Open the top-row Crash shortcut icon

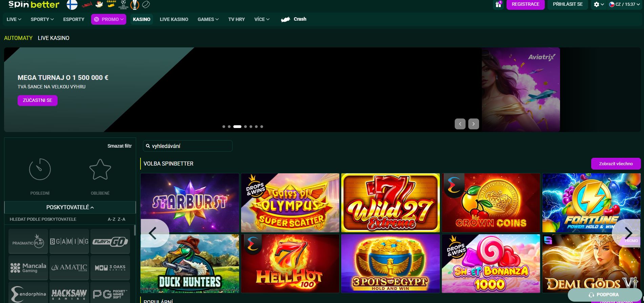click(x=111, y=4)
